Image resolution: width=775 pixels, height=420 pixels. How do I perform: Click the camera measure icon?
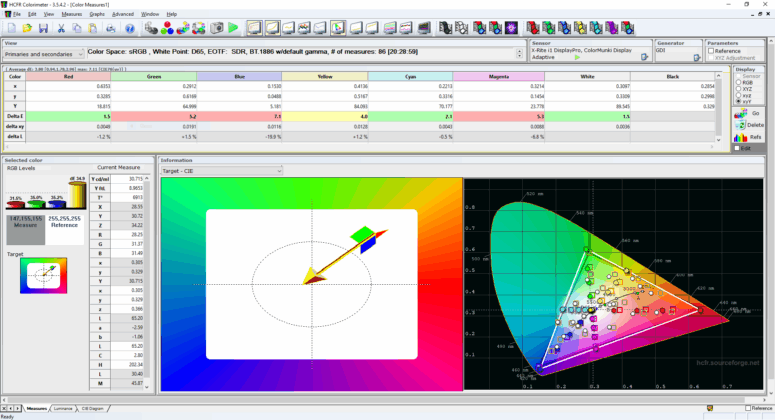click(x=217, y=28)
